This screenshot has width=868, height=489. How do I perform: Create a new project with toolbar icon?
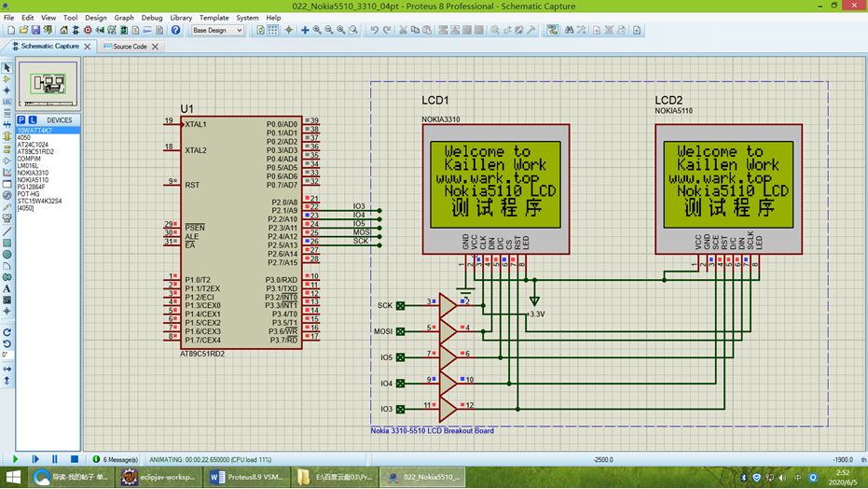click(x=11, y=31)
